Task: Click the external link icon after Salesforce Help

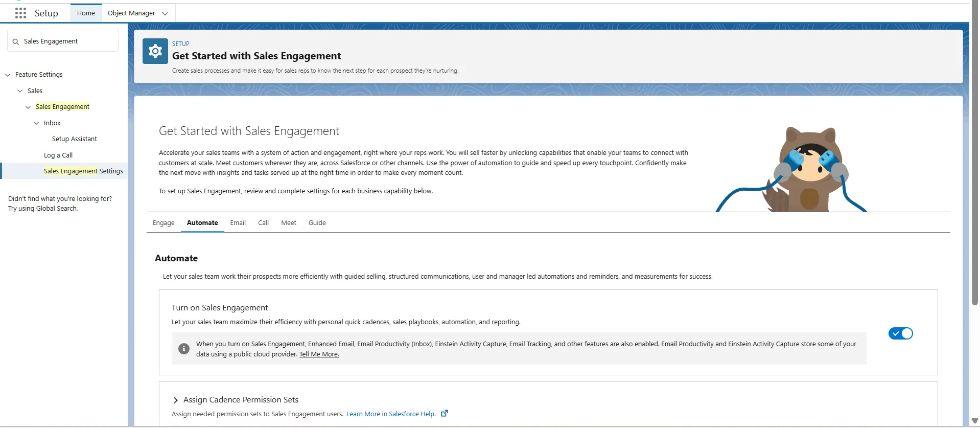Action: (445, 414)
